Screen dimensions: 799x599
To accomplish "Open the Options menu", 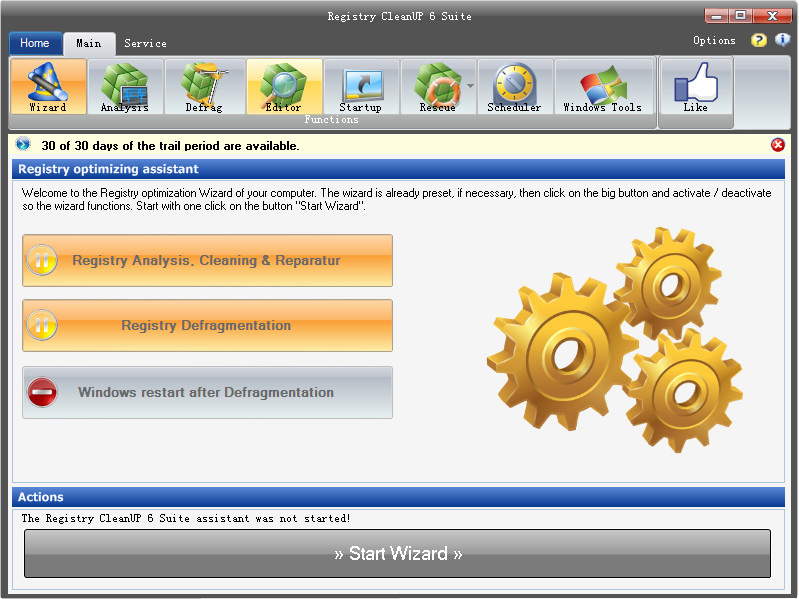I will 714,41.
